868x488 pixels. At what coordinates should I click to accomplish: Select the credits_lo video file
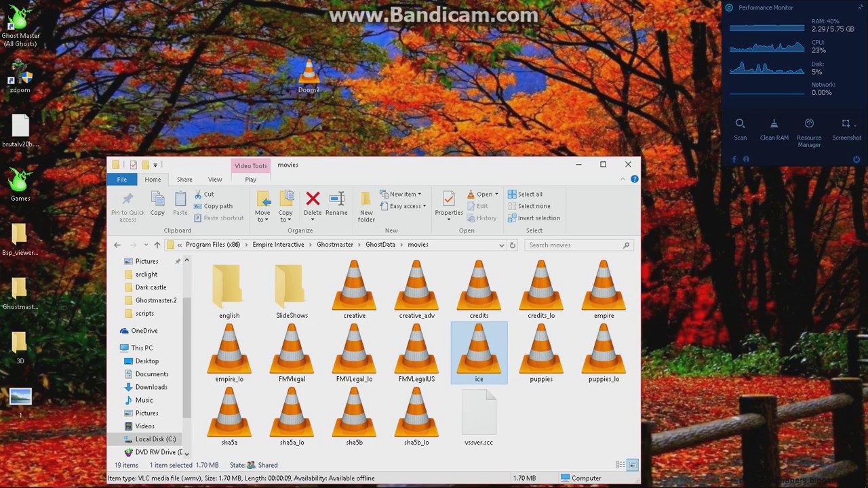tap(541, 291)
